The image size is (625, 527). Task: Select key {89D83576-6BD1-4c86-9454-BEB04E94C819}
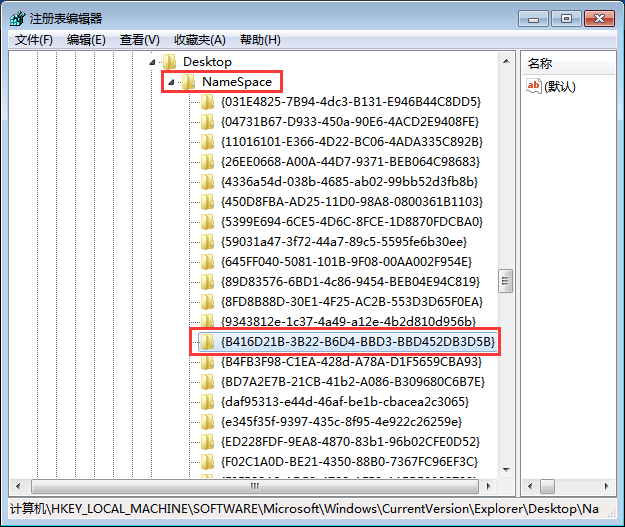350,282
